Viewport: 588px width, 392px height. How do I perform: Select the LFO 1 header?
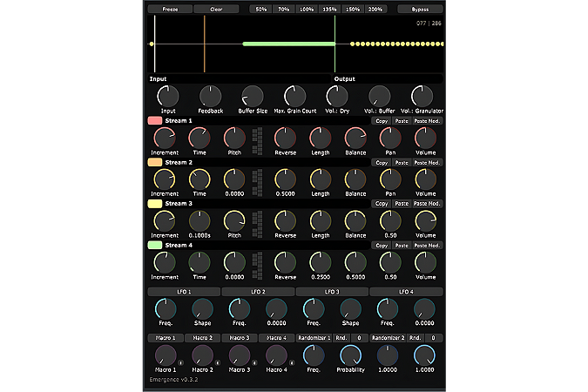[x=184, y=292]
